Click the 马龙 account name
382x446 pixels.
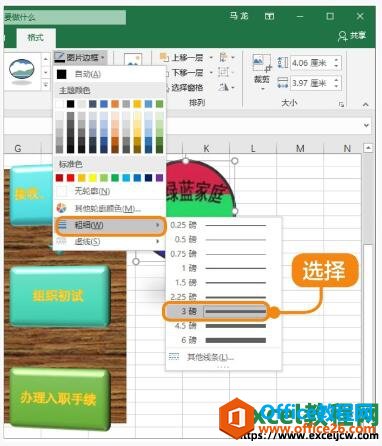coord(239,16)
